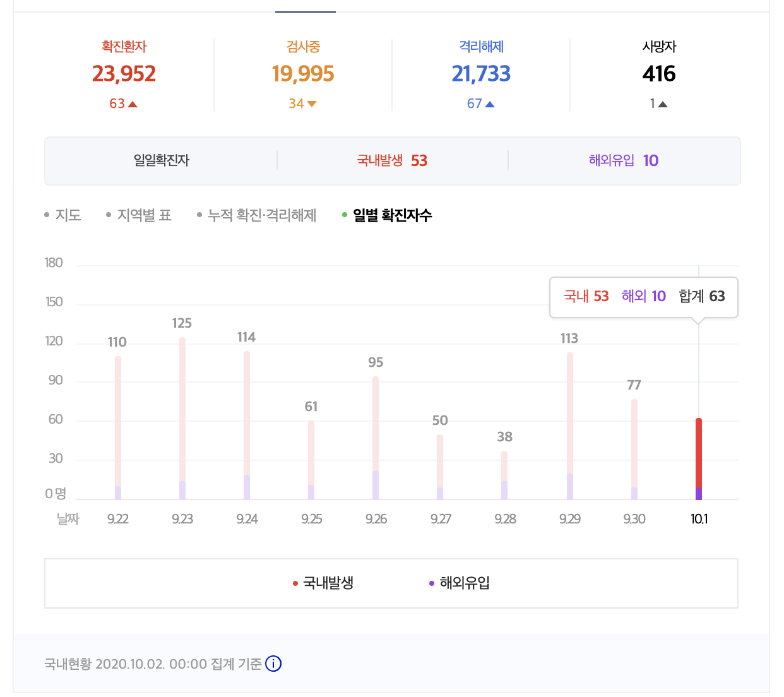Click the tooltip text 해외 10
Viewport: 784px width, 697px height.
pos(644,296)
